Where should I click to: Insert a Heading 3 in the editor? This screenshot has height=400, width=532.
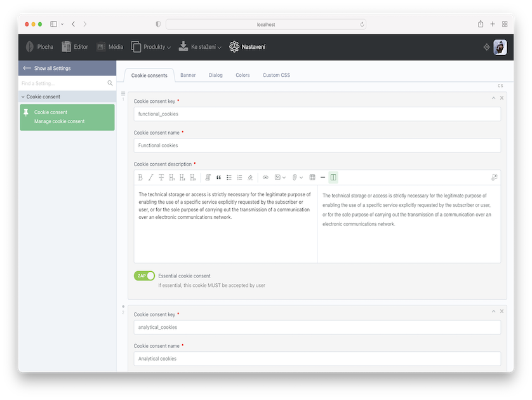coord(193,177)
